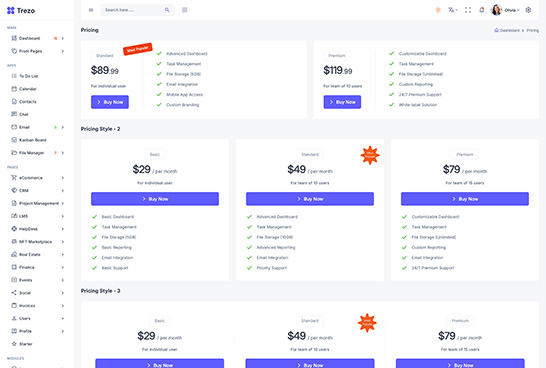Image resolution: width=546 pixels, height=368 pixels.
Task: Open the Olivia profile dropdown
Action: (505, 10)
